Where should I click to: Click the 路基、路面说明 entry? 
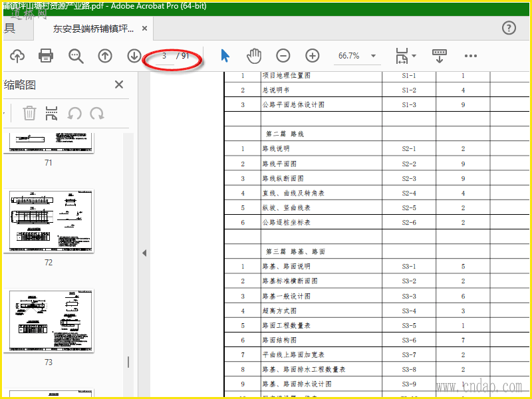(287, 267)
